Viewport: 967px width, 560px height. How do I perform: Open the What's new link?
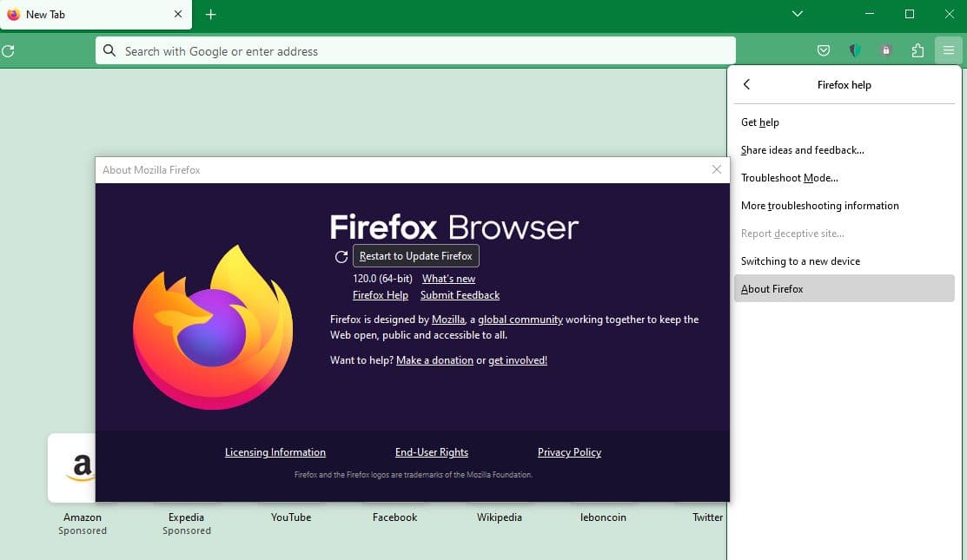(448, 278)
